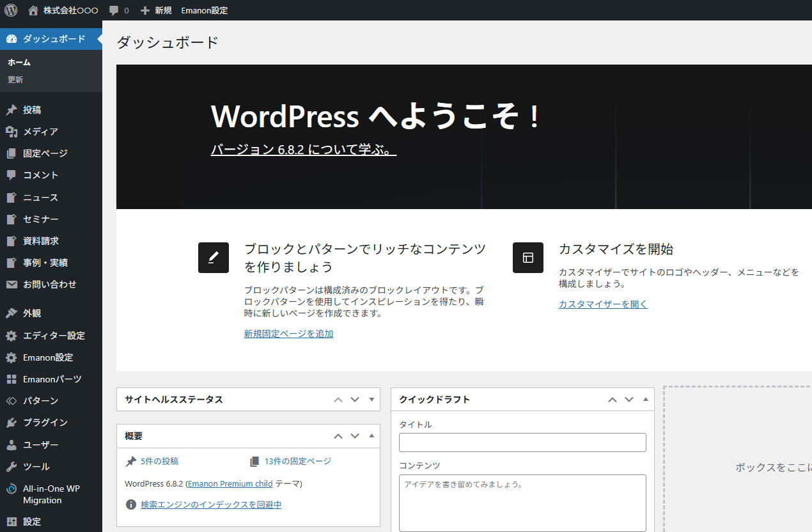Click the gear icon beside エディター設定
Screen dimensions: 812x532
[x=12, y=336]
